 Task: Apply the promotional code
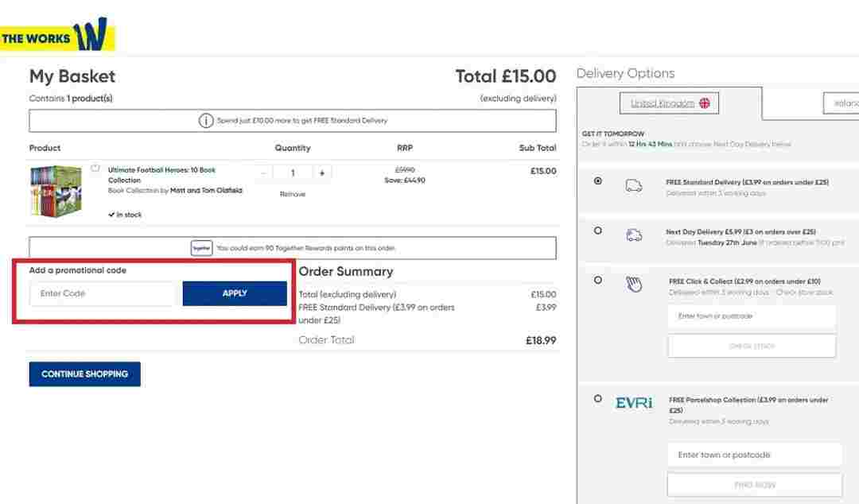click(x=235, y=293)
